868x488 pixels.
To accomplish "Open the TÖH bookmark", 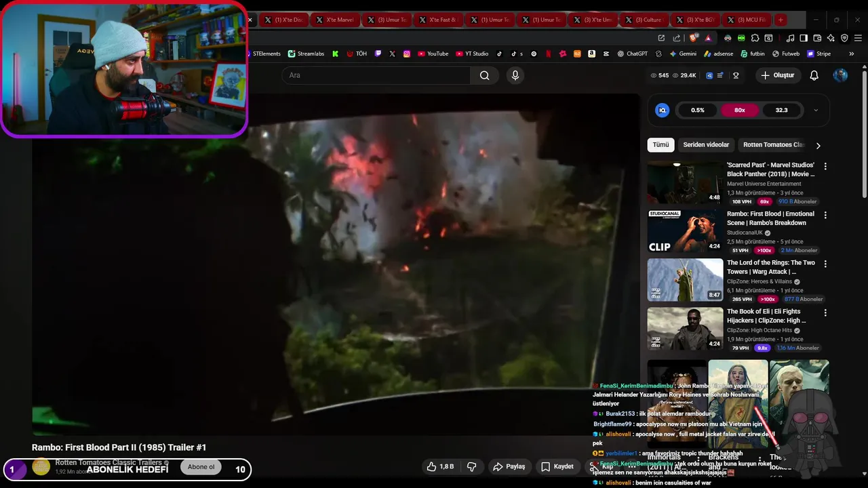I will [x=357, y=54].
